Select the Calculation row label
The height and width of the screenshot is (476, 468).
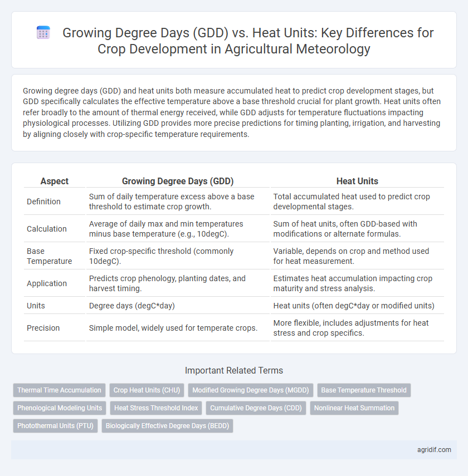[x=46, y=229]
